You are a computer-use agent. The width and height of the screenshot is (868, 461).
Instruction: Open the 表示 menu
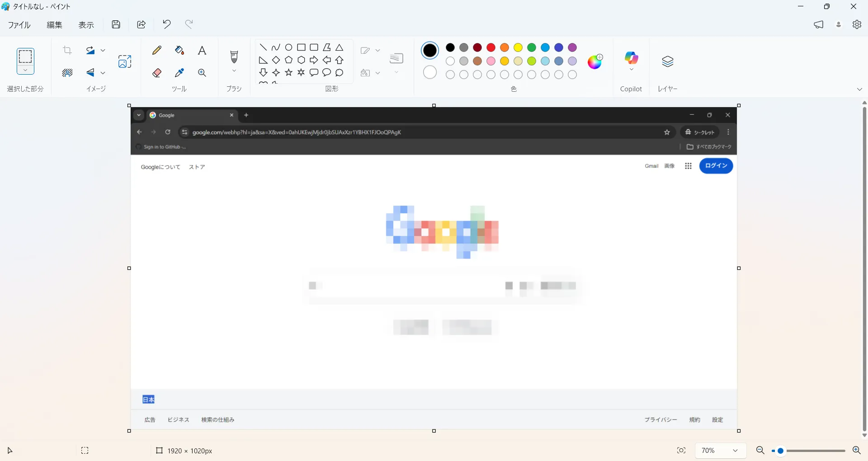86,25
